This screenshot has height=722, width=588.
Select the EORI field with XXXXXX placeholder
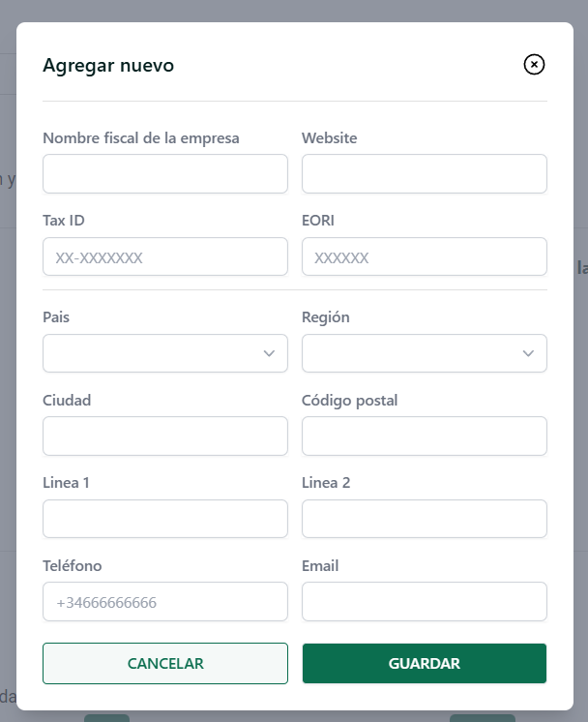pyautogui.click(x=425, y=256)
